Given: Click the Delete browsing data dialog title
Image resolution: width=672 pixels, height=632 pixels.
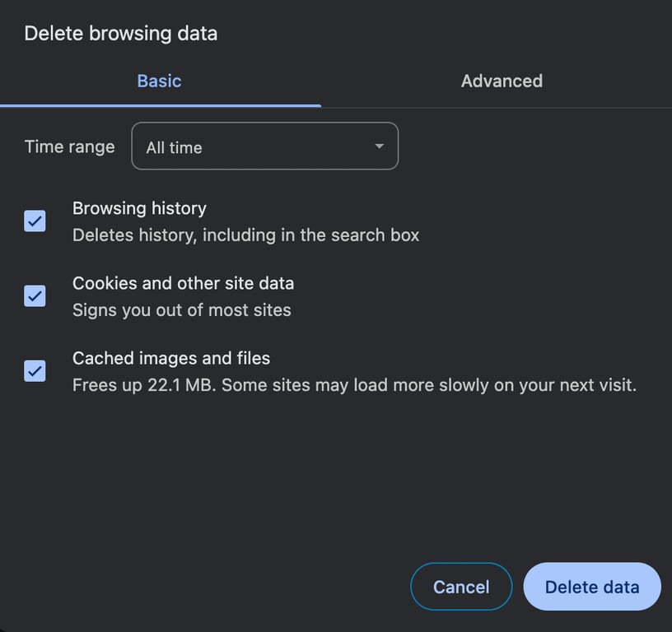Looking at the screenshot, I should pos(120,33).
